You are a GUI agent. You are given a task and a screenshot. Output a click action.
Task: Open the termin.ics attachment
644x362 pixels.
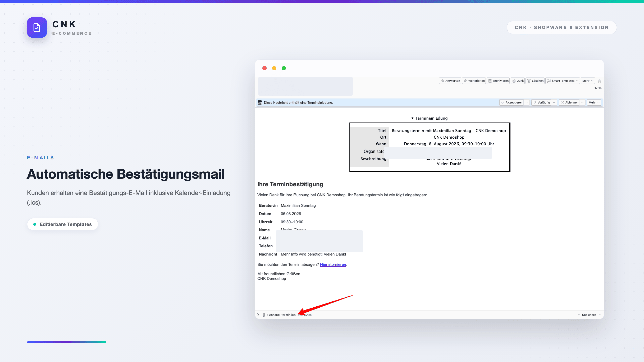point(288,315)
